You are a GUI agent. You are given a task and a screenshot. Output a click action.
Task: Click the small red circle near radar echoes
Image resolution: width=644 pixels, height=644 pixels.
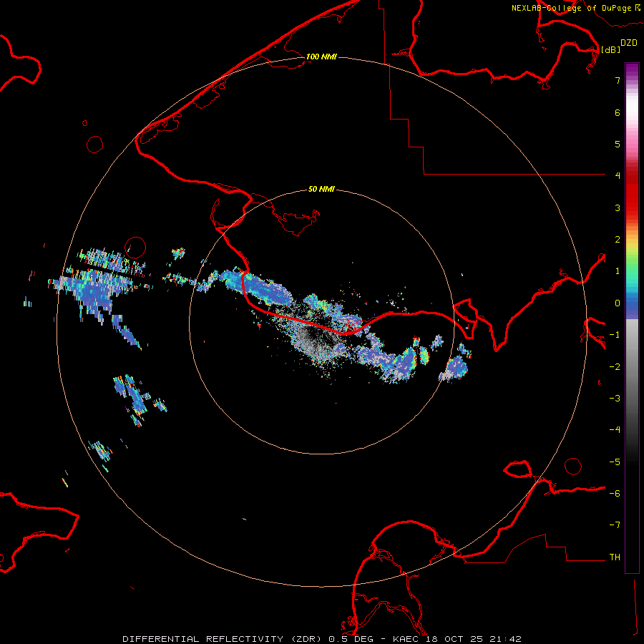point(135,248)
